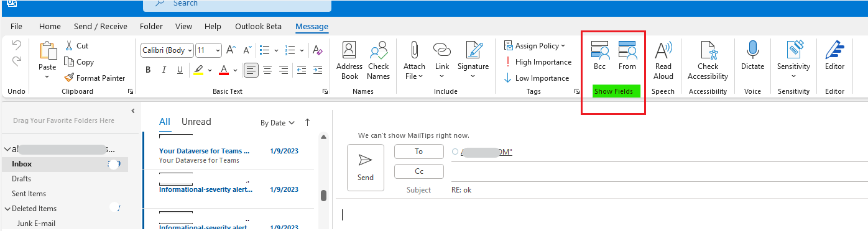Open the Address Book
Image resolution: width=868 pixels, height=231 pixels.
coord(349,61)
